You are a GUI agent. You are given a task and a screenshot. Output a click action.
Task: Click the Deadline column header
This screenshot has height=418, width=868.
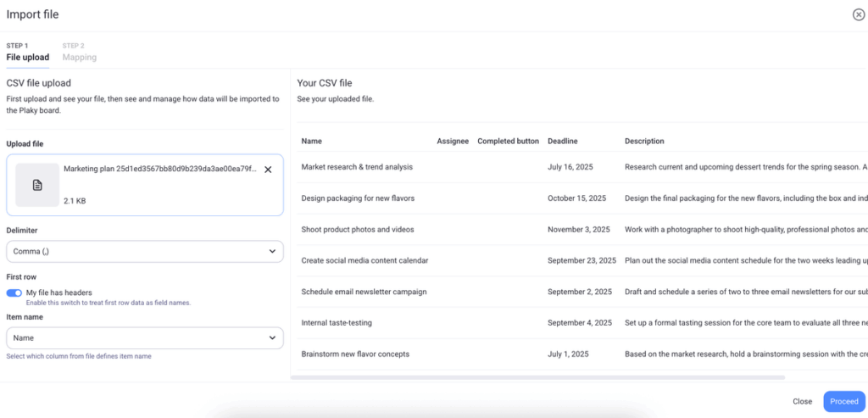[x=563, y=142]
